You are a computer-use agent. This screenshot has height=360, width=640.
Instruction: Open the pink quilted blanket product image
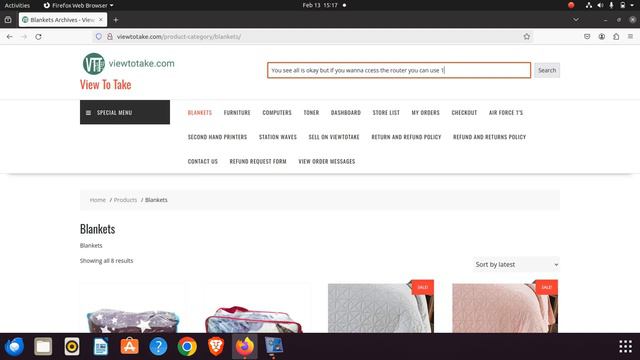505,307
